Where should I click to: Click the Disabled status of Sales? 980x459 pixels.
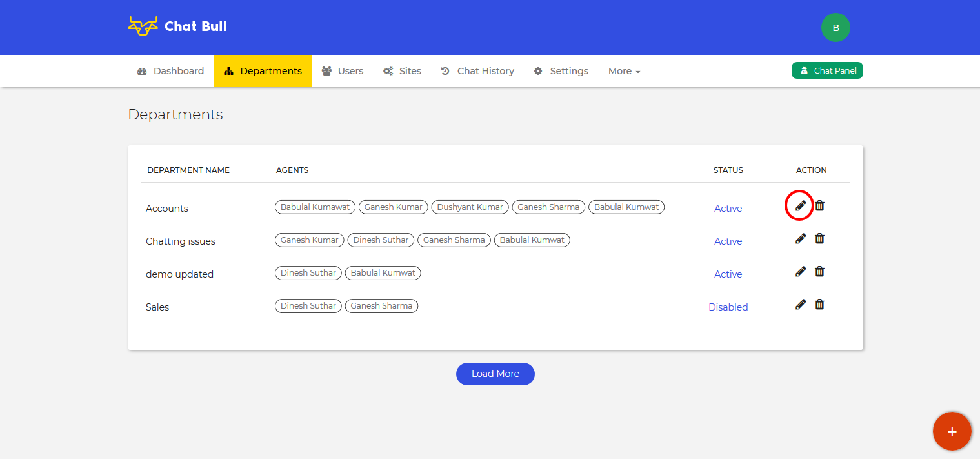click(728, 307)
